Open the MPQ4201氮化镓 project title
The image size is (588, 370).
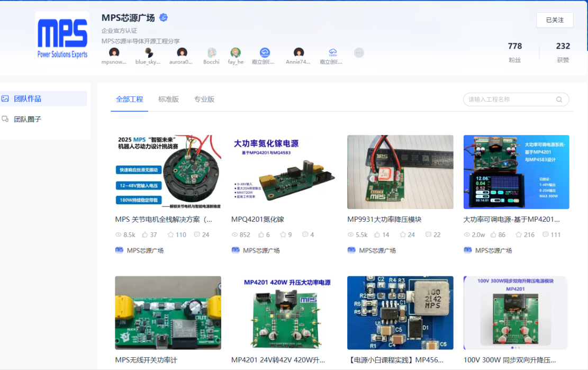coord(258,219)
